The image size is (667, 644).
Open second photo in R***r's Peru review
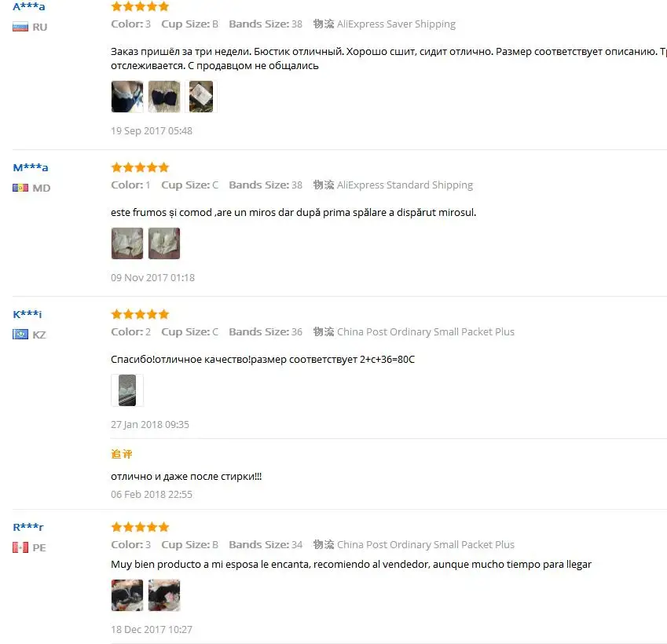coord(164,595)
